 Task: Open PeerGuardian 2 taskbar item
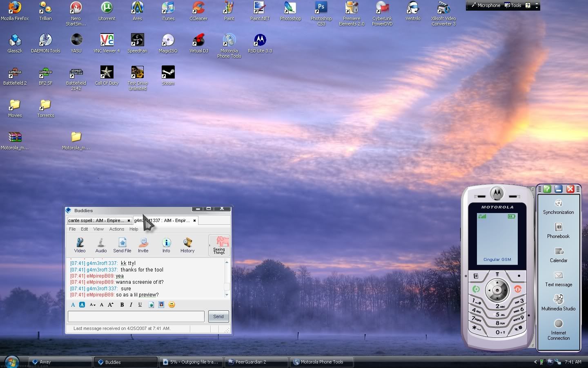coord(256,362)
